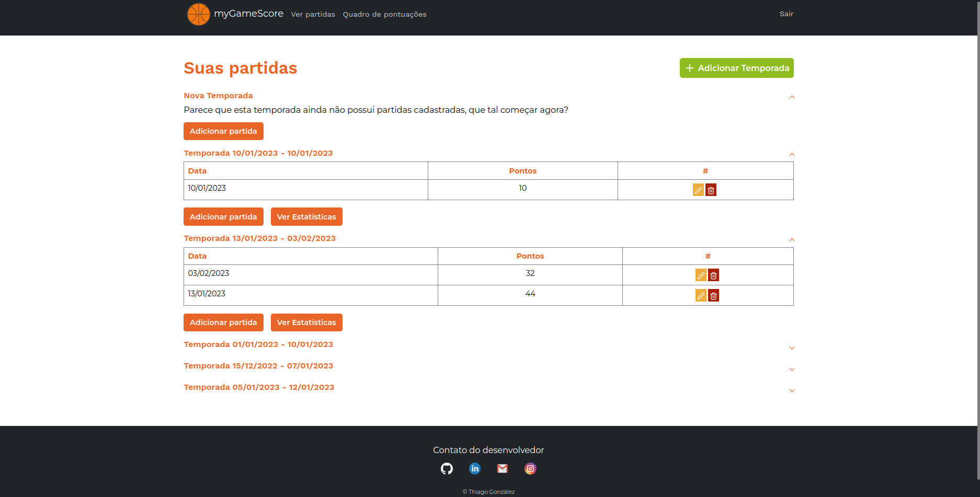Screen dimensions: 980x497
Task: Open the developer's GitHub profile icon
Action: [x=447, y=468]
